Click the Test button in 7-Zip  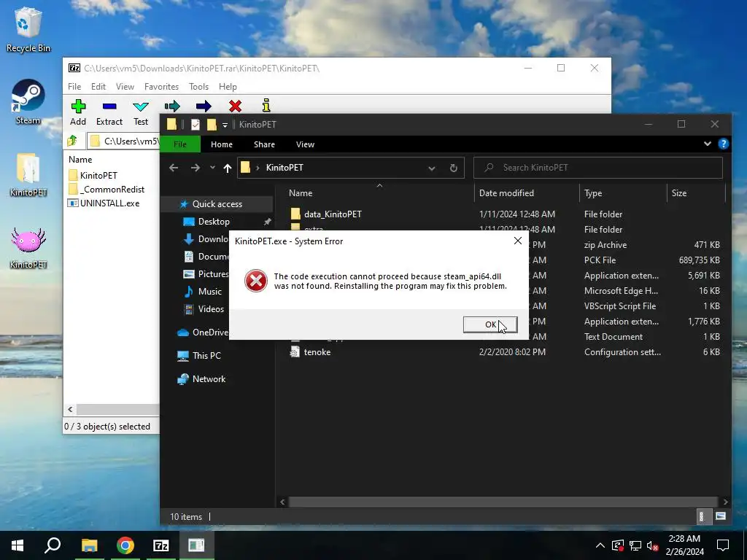click(x=141, y=113)
